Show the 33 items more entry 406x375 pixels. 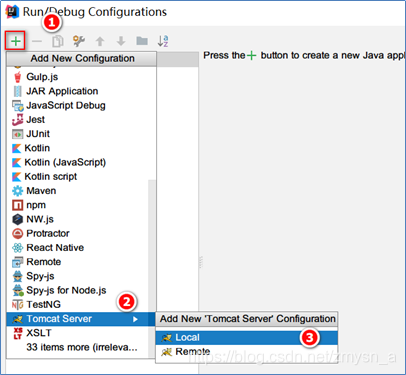(x=82, y=347)
